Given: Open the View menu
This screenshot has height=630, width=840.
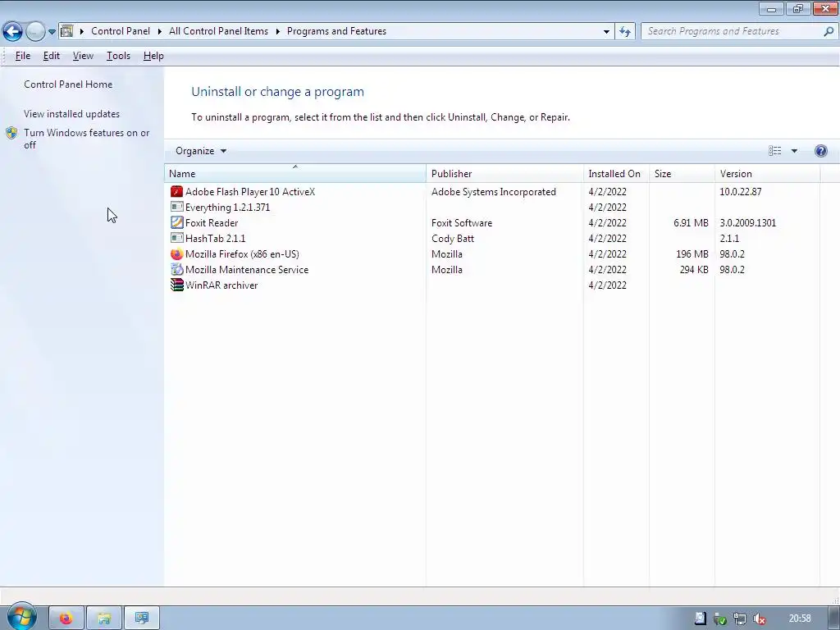Looking at the screenshot, I should (x=83, y=56).
